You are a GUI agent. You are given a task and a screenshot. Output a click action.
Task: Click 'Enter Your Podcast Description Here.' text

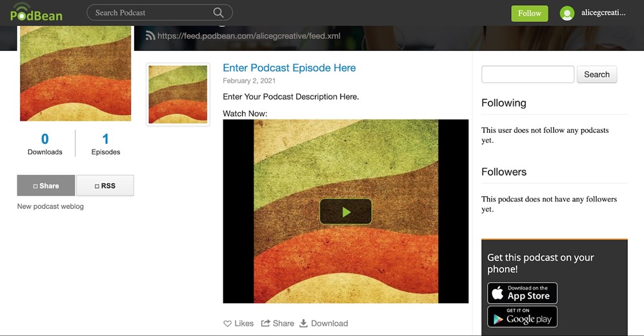pos(291,97)
